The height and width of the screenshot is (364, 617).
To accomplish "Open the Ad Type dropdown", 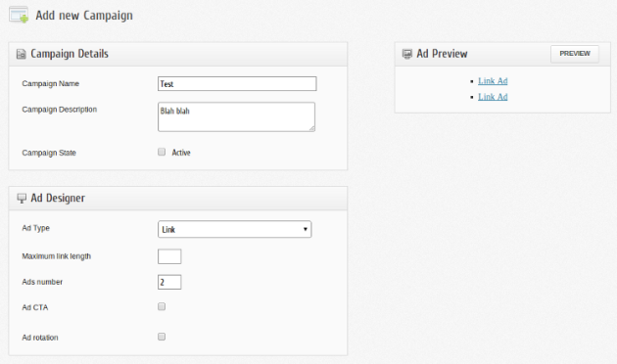I will (234, 229).
